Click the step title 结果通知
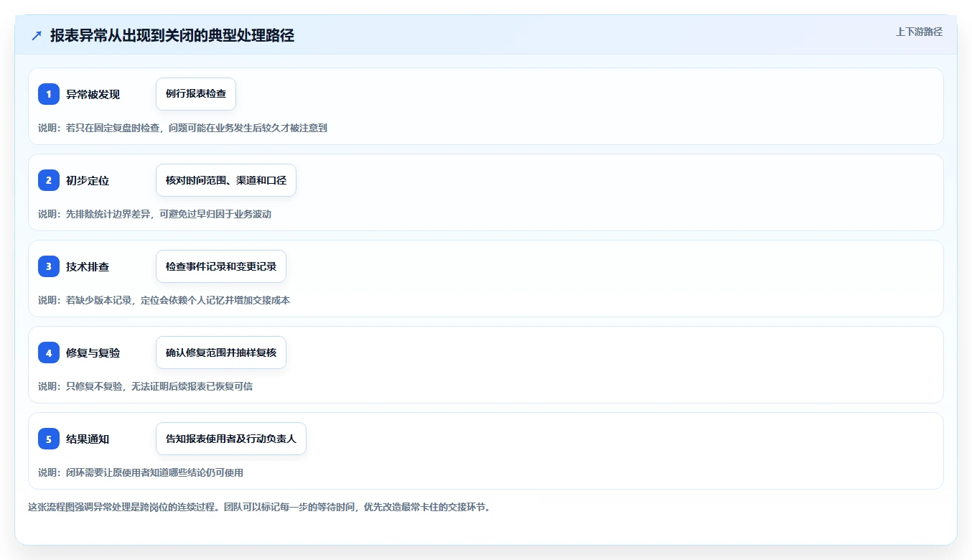This screenshot has height=560, width=972. coord(88,439)
